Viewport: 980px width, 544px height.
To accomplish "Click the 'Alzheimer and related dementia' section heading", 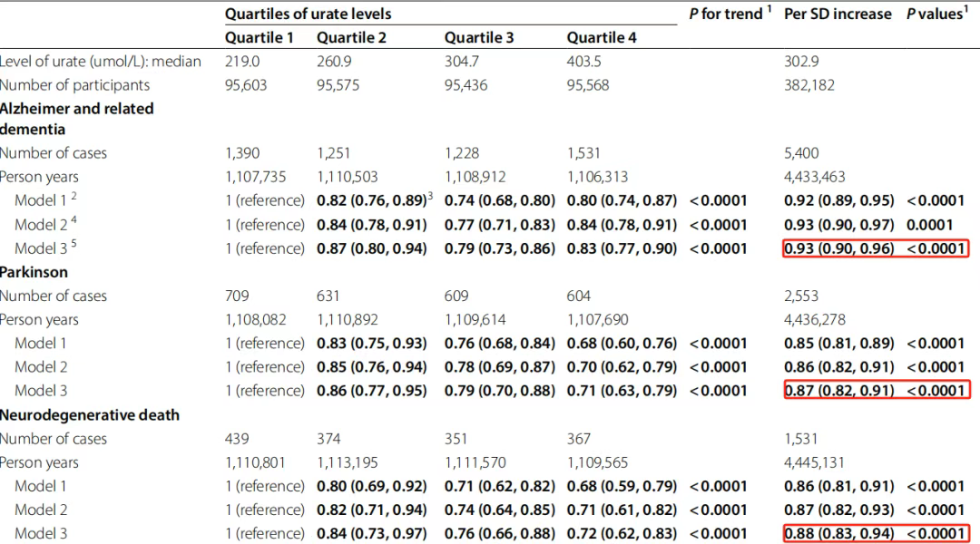I will tap(76, 119).
